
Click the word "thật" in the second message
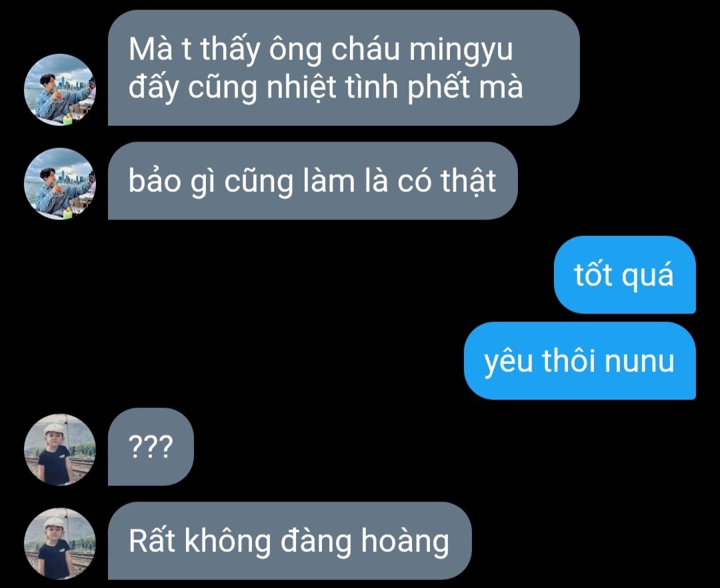click(469, 181)
